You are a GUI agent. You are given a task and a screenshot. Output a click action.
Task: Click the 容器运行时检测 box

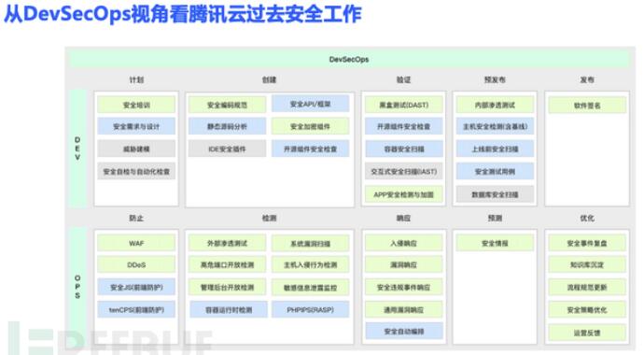coord(229,309)
